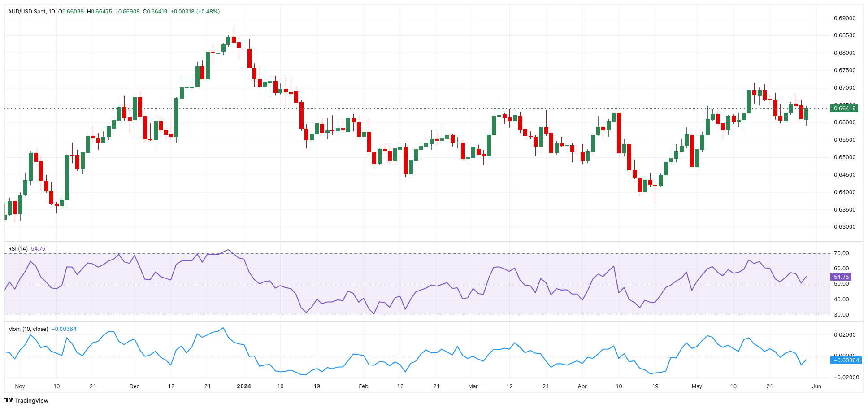Viewport: 868px width, 408px height.
Task: Click the change value +0.00318 (+0.48%)
Action: pyautogui.click(x=195, y=12)
